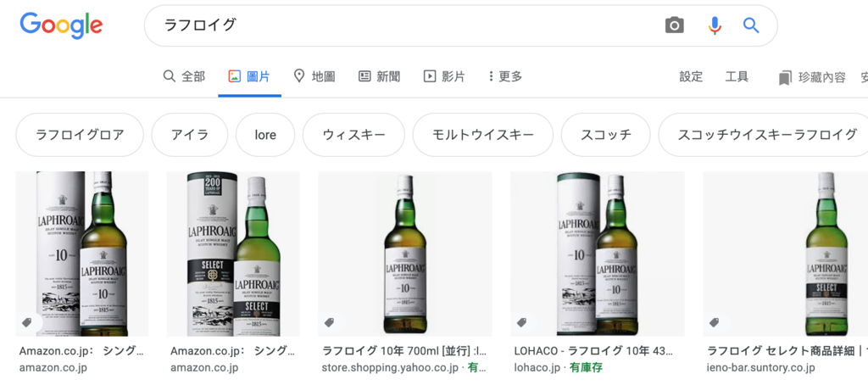Click the Google logo

[61, 26]
